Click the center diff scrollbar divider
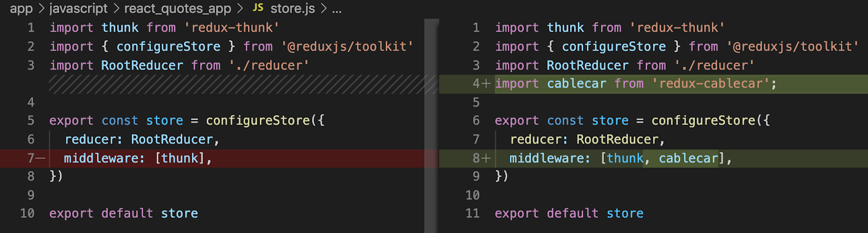Image resolution: width=868 pixels, height=233 pixels. click(x=432, y=125)
